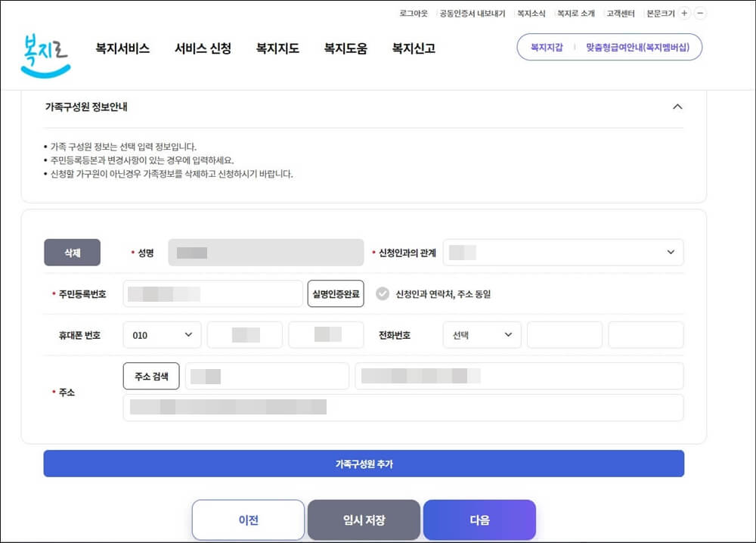The width and height of the screenshot is (756, 543).
Task: Click the "+" icon to enlarge text size
Action: 683,13
